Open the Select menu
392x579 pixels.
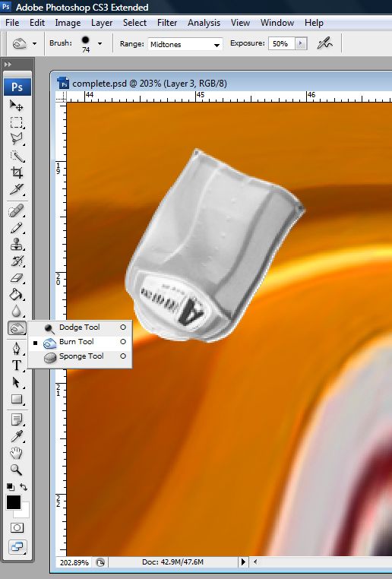pos(134,23)
